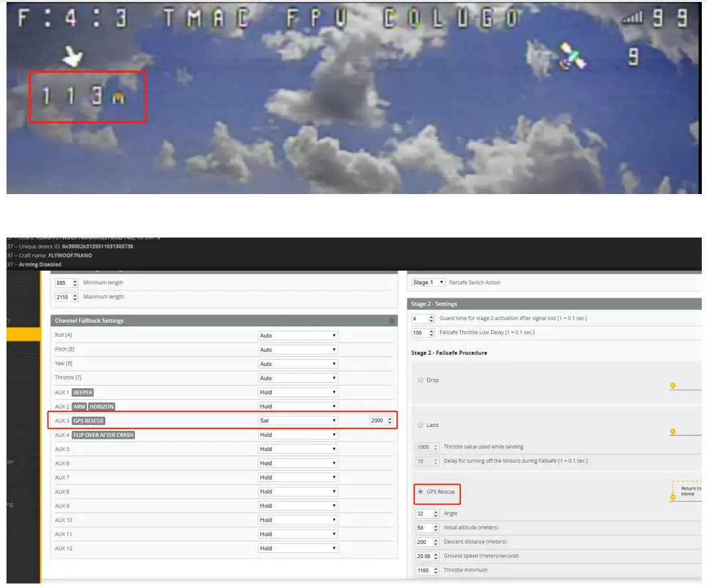Screen dimensions: 707x588
Task: Click the FLIP OVER AFTER CRASH tag
Action: coord(103,435)
